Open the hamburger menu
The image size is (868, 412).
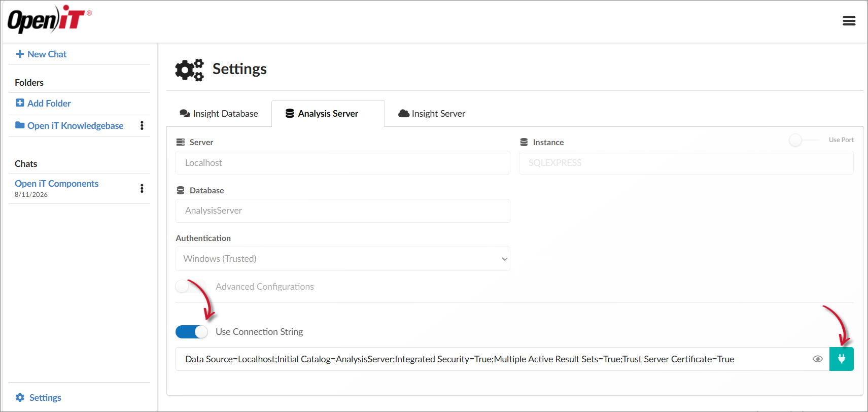(849, 21)
